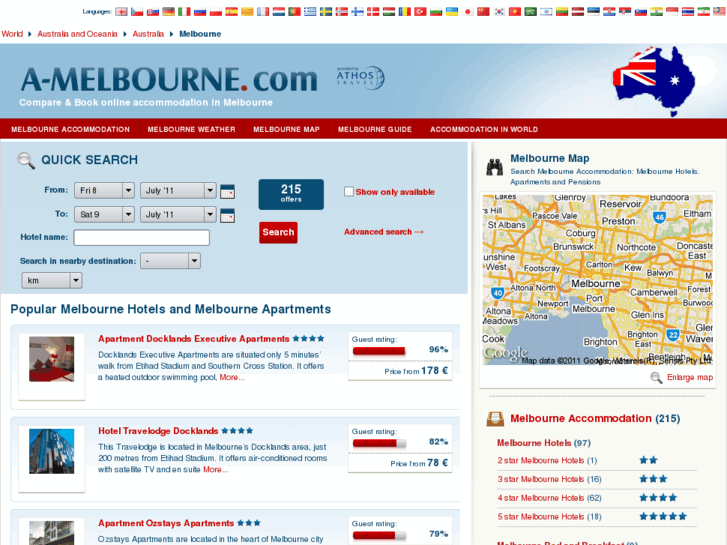This screenshot has height=545, width=727.
Task: Choose the Czech flag language
Action: pos(137,12)
